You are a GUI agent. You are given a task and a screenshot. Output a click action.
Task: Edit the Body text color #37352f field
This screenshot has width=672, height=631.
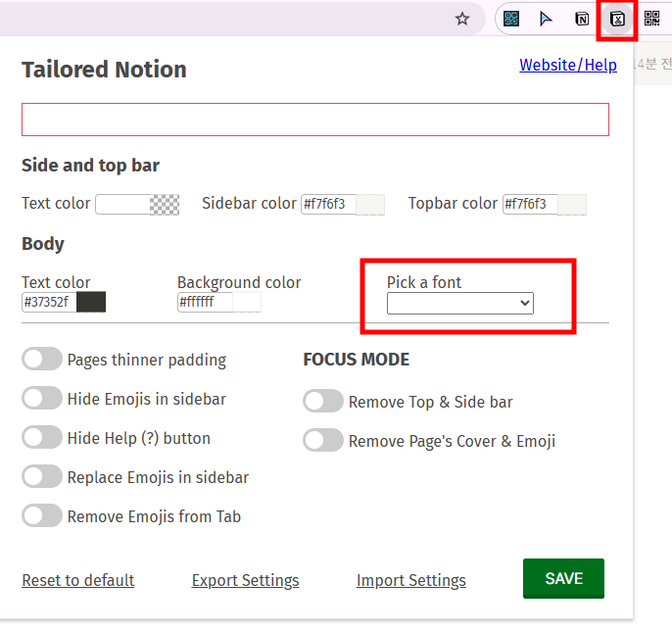[49, 302]
